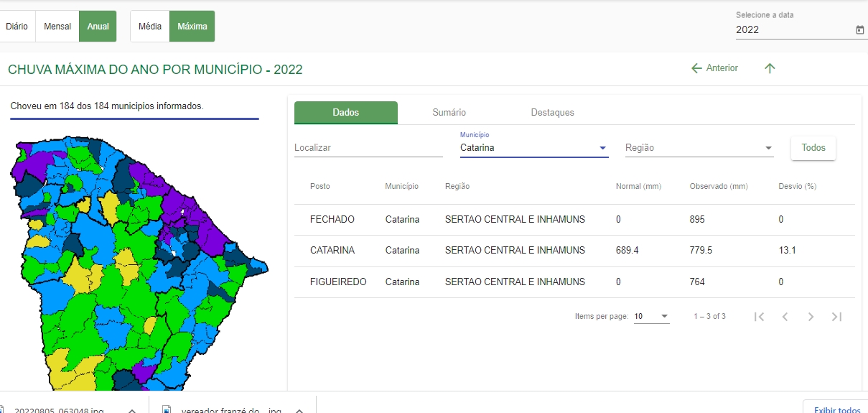The width and height of the screenshot is (868, 413).
Task: Open the calendar date picker icon
Action: 859,30
